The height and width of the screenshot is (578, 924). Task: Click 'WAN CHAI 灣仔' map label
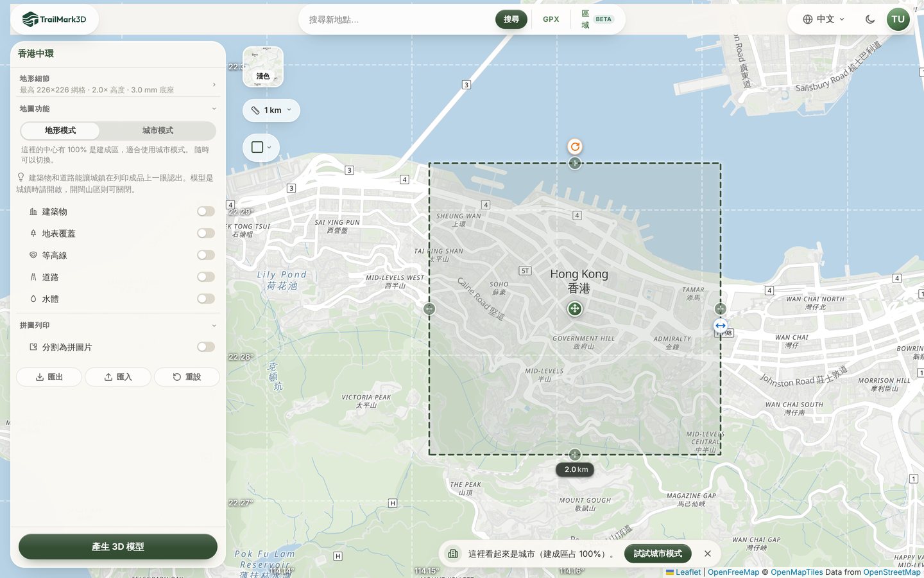coord(792,341)
